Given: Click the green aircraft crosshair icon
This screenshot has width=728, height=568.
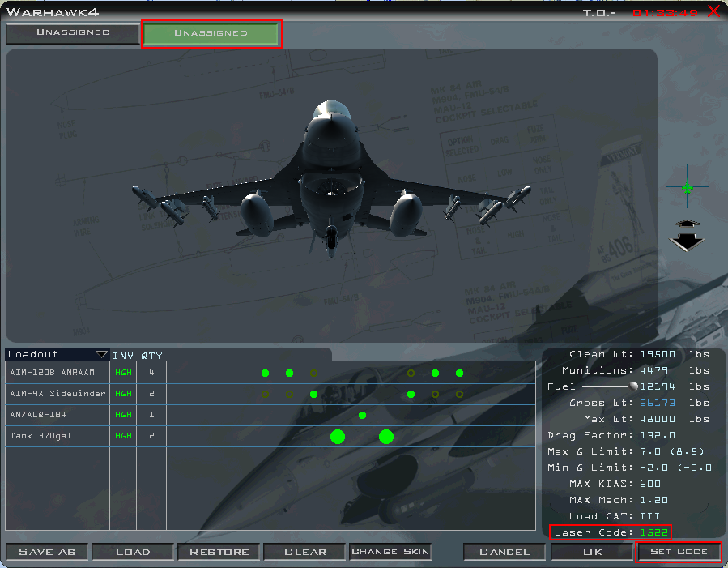Looking at the screenshot, I should [687, 188].
